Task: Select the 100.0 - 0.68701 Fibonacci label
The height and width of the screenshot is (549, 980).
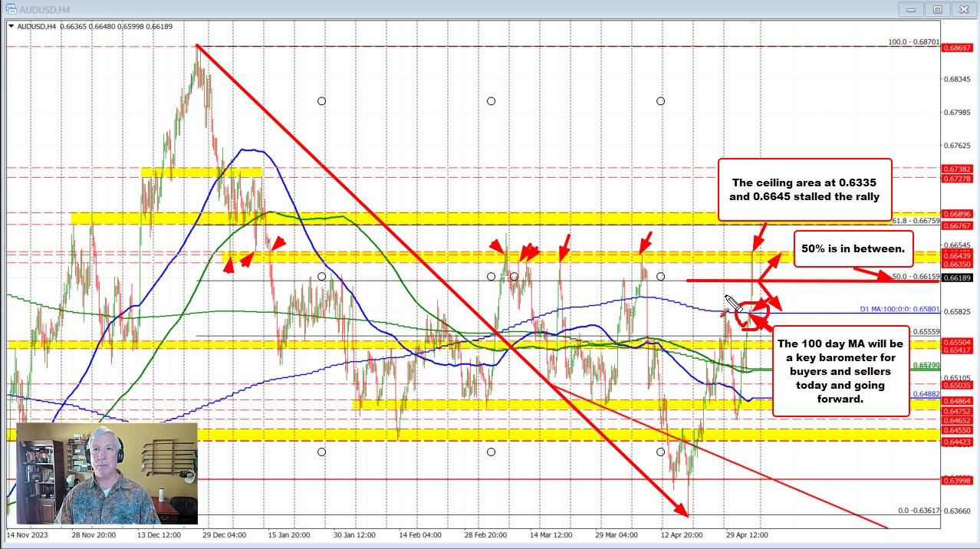Action: pos(913,43)
